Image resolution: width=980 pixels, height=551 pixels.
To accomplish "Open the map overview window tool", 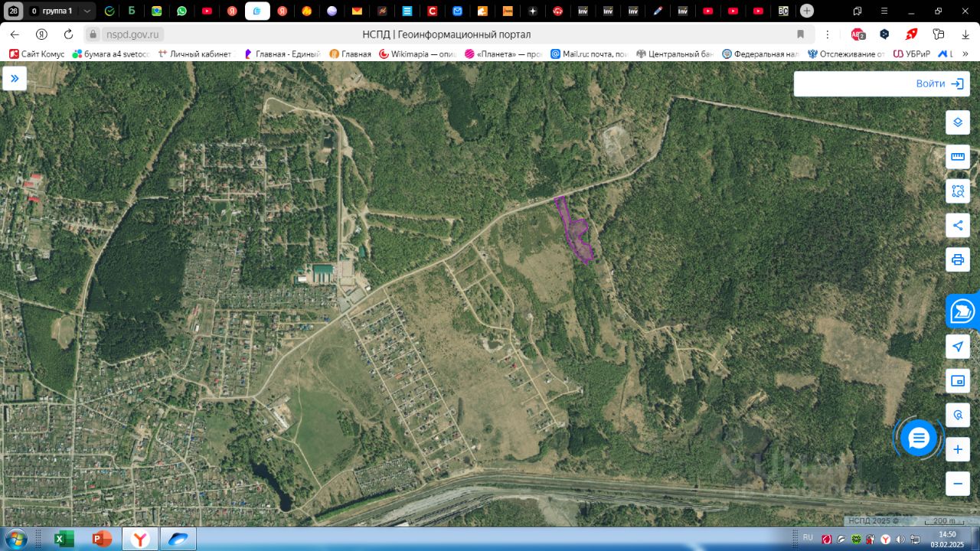I will (x=958, y=381).
